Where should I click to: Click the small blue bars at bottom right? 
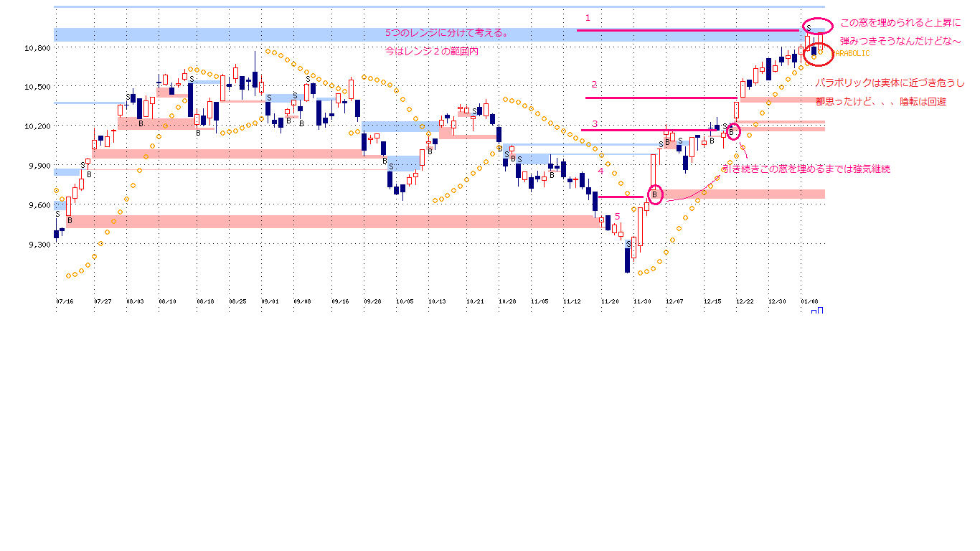pyautogui.click(x=817, y=311)
